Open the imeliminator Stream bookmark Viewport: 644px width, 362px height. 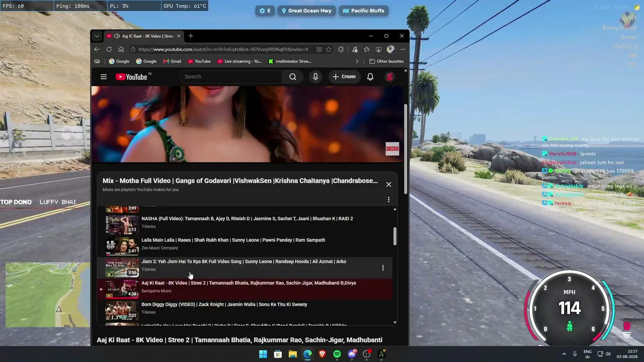(x=290, y=61)
